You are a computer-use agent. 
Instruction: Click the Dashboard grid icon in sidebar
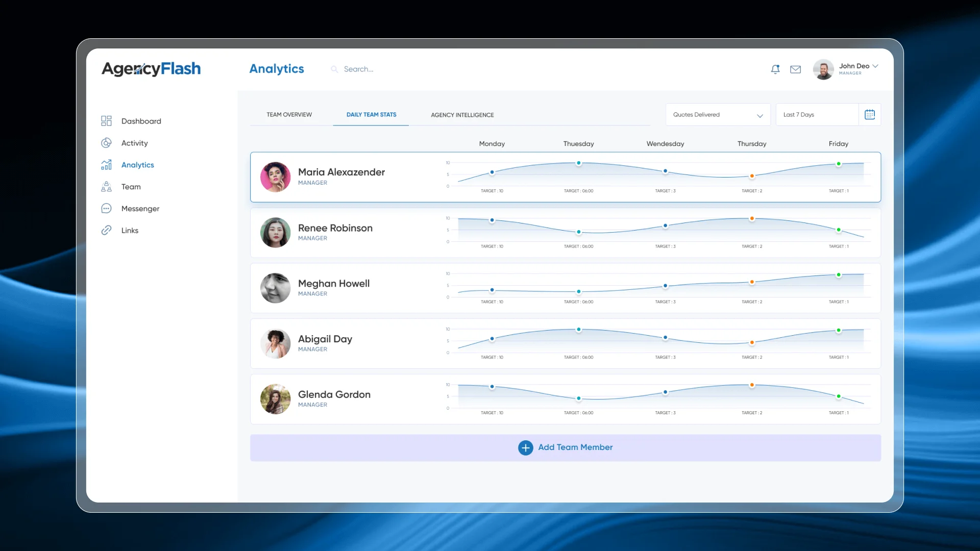pos(106,121)
